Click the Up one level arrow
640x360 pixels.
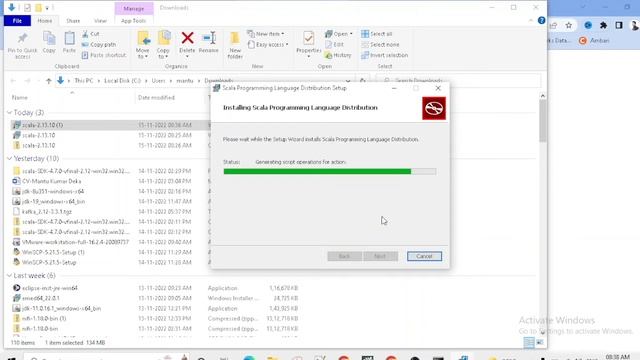point(49,81)
